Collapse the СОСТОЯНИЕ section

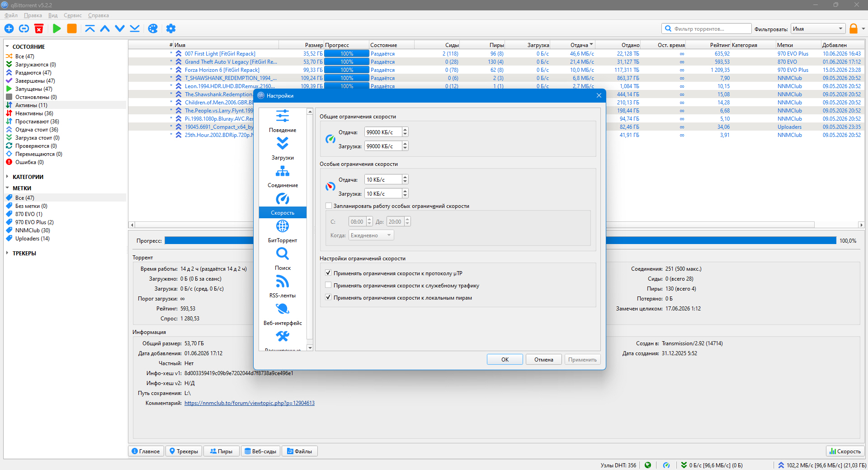pyautogui.click(x=7, y=47)
